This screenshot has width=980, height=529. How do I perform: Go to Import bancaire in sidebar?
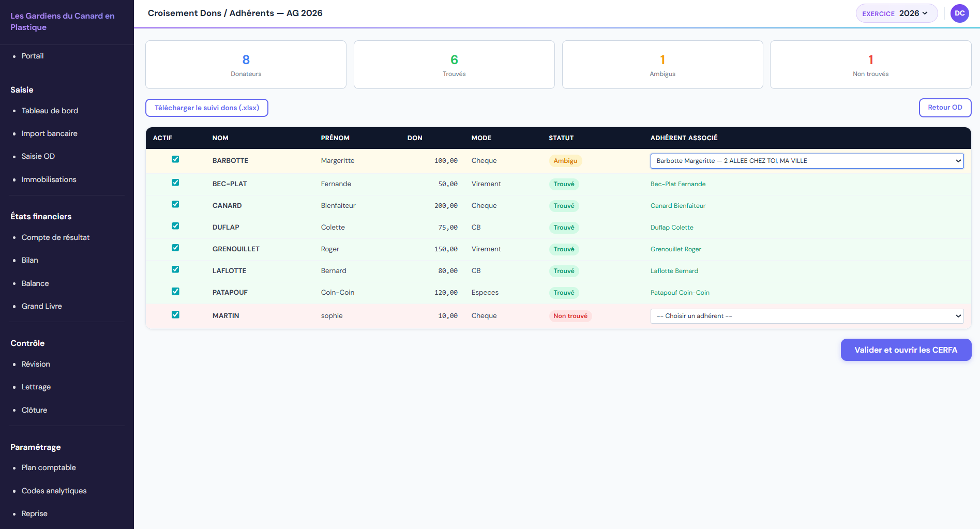tap(49, 133)
